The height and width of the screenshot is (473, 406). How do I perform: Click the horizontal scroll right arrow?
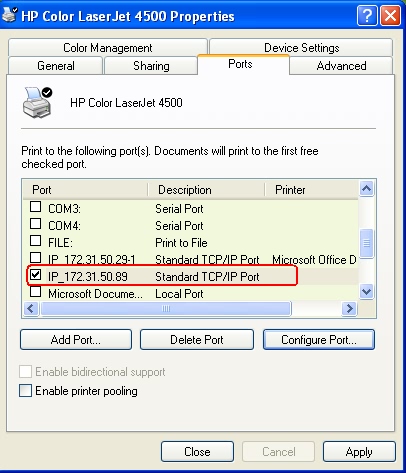point(349,308)
